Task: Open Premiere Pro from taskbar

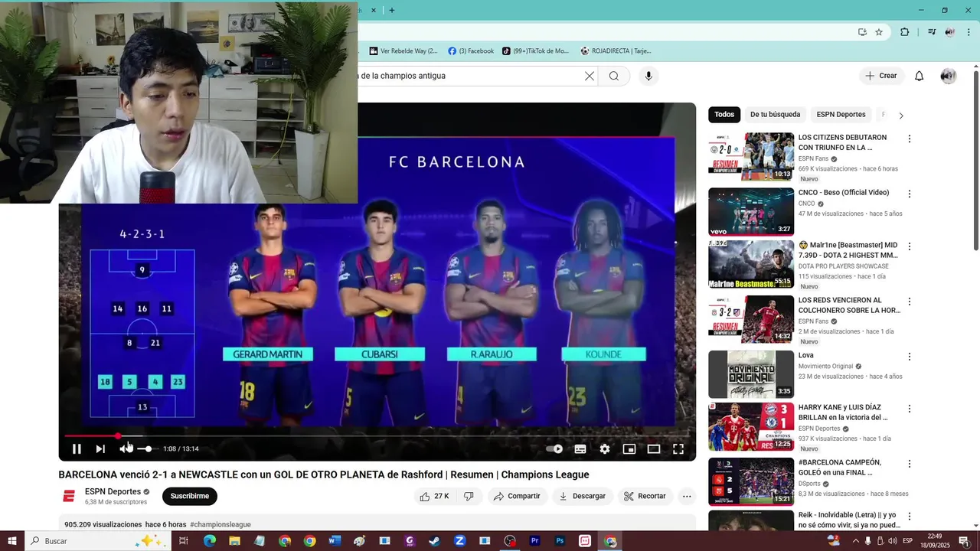Action: click(x=535, y=541)
